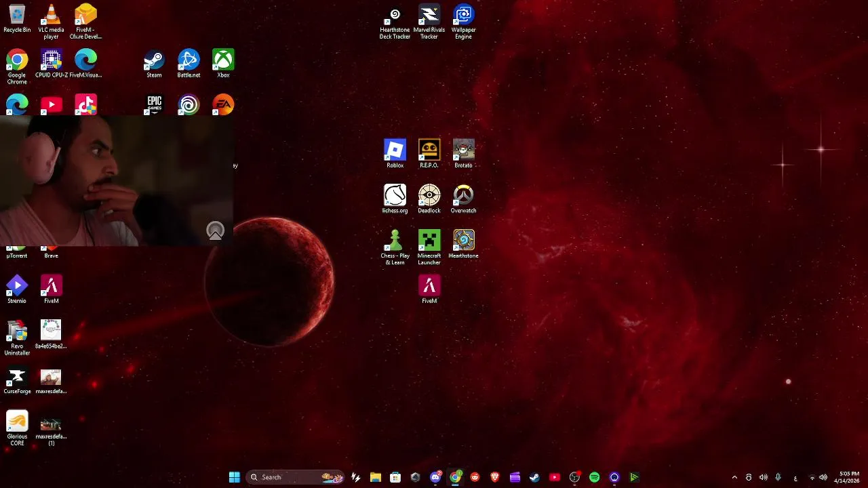The height and width of the screenshot is (488, 868).
Task: Open the Stremio desktop shortcut
Action: (17, 289)
